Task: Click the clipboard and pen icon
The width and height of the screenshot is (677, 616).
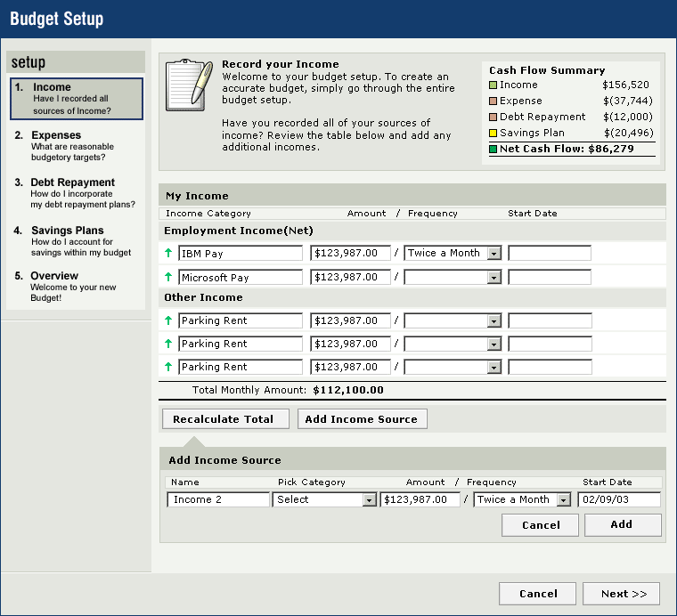Action: click(x=189, y=85)
